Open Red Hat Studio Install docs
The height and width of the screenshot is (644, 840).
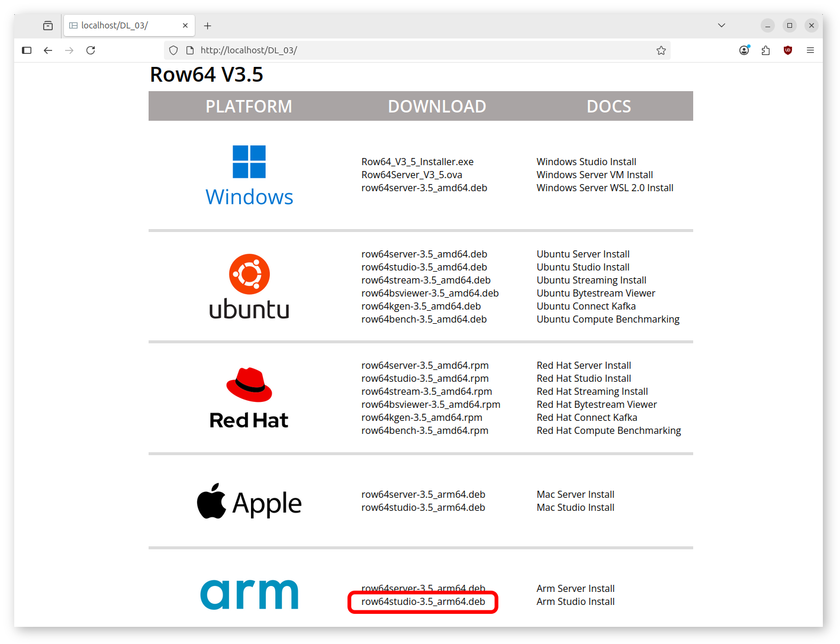[x=584, y=378]
